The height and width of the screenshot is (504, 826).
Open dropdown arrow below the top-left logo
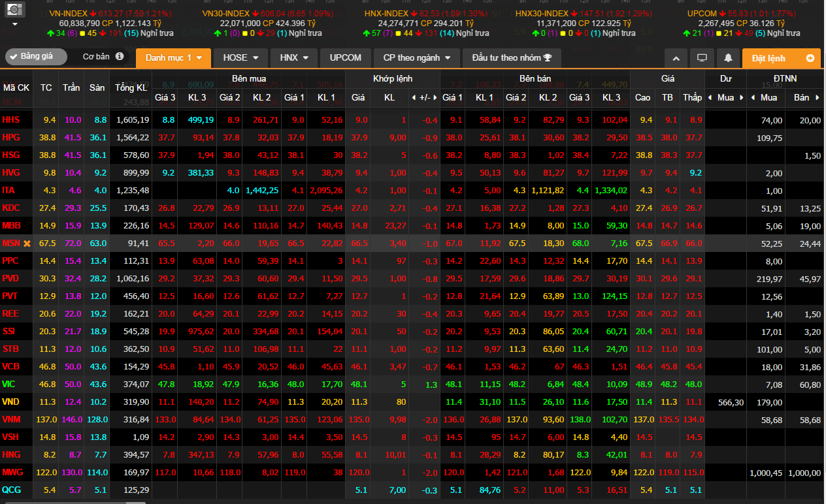tap(16, 24)
